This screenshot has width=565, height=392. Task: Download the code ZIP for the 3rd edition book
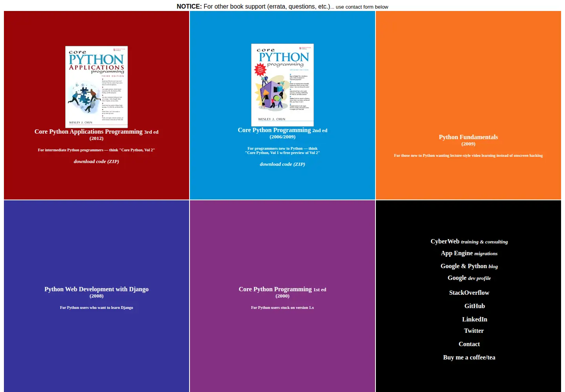coord(97,162)
